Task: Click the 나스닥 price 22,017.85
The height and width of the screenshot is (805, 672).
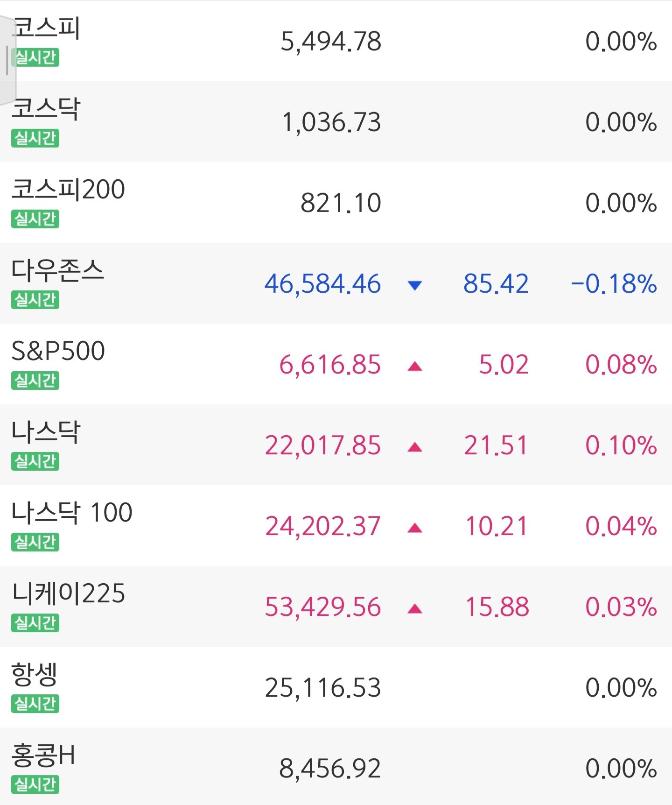Action: (x=323, y=445)
